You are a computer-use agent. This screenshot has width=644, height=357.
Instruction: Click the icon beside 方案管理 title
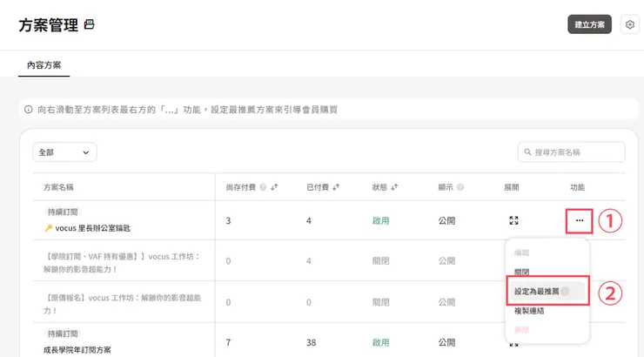89,24
